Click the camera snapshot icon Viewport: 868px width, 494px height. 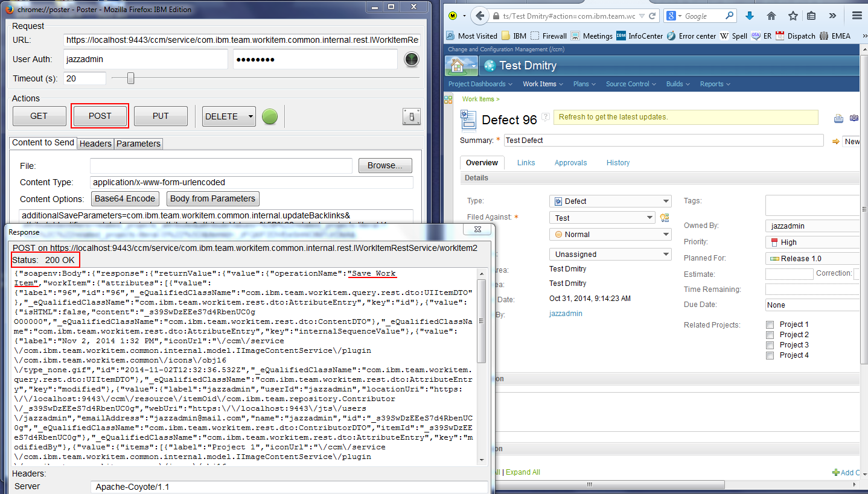[854, 118]
